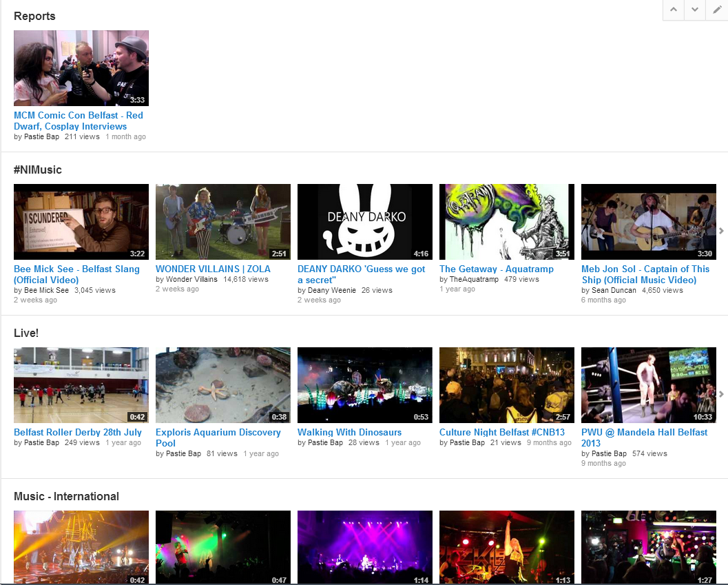
Task: Open the Deany Darko bunny logo thumbnail
Action: coord(365,222)
